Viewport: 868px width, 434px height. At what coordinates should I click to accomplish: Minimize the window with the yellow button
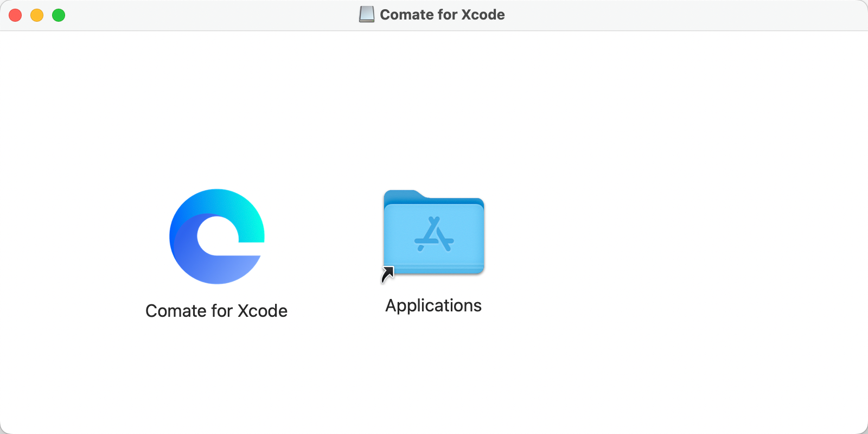(x=37, y=15)
